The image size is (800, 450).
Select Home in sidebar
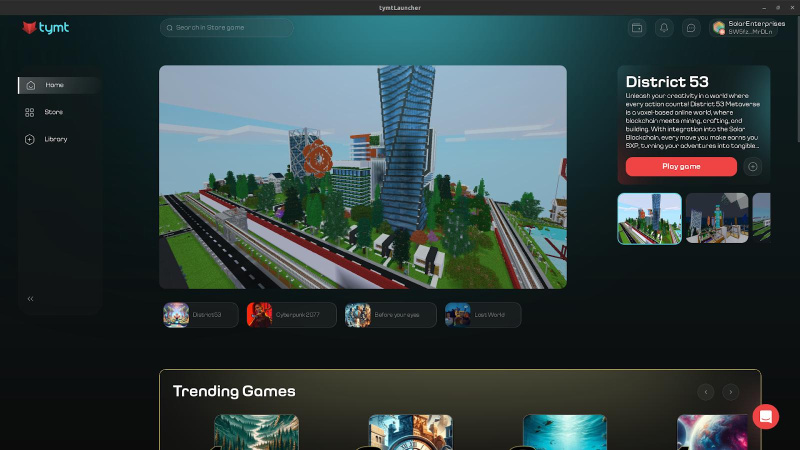pos(54,85)
